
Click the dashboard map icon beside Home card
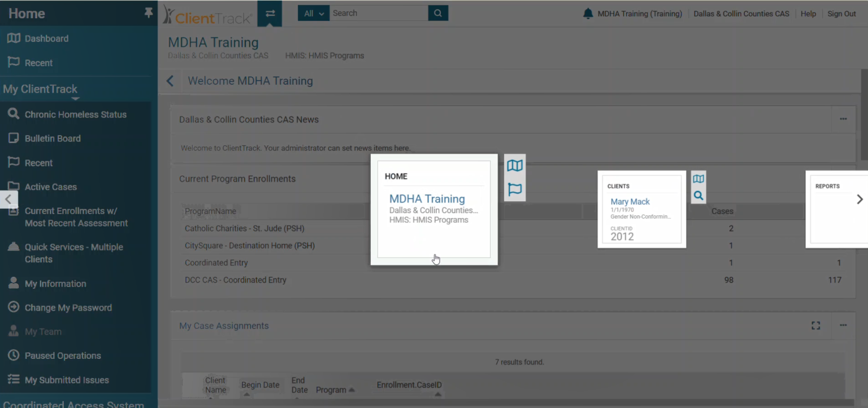tap(515, 166)
